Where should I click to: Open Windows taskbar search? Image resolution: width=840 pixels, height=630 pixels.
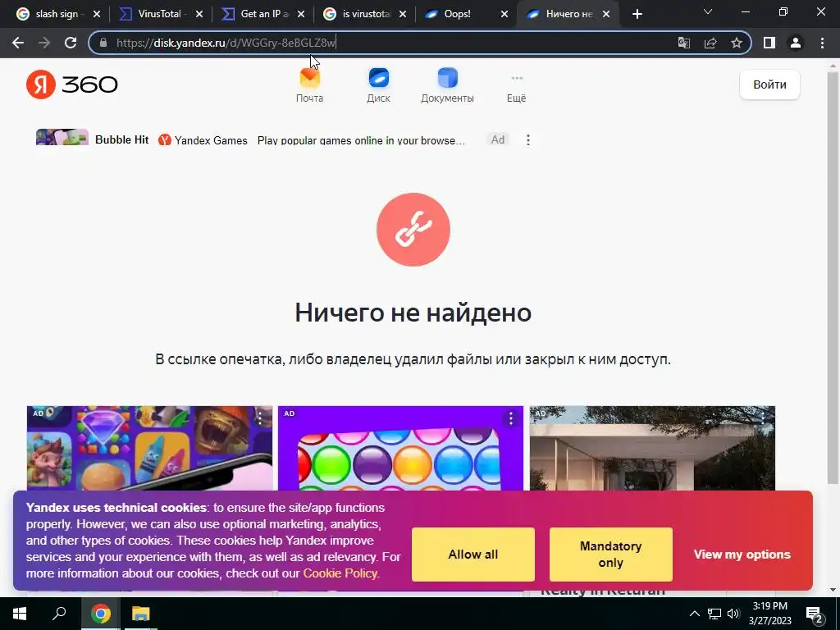59,614
